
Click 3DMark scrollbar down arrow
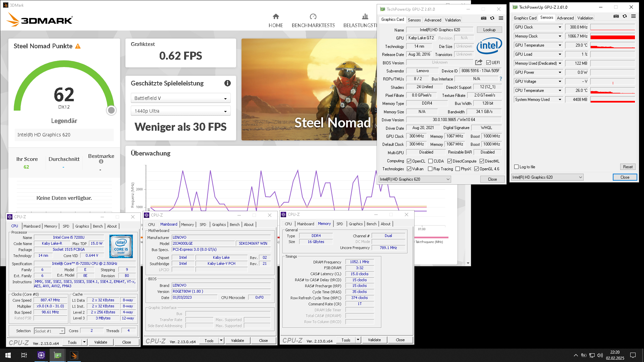[x=468, y=263]
